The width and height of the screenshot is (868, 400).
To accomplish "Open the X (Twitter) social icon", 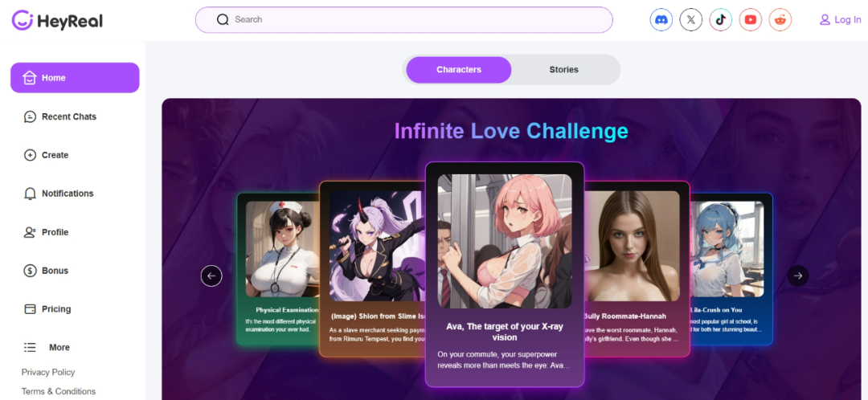I will pyautogui.click(x=691, y=20).
